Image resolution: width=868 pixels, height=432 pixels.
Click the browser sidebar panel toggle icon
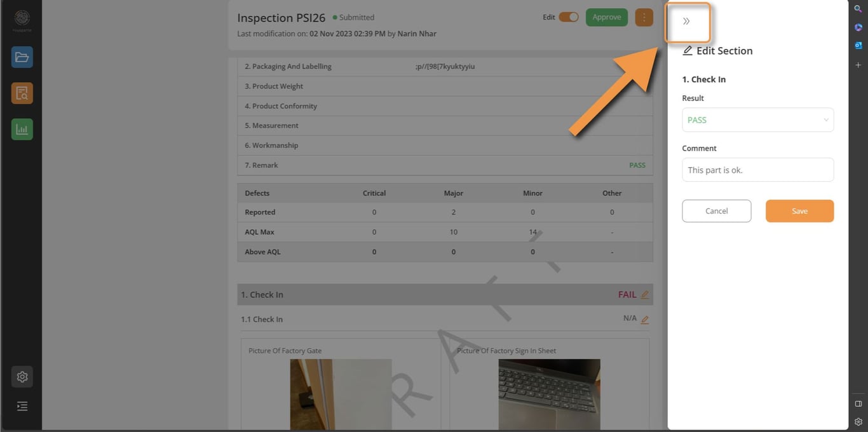pyautogui.click(x=858, y=403)
